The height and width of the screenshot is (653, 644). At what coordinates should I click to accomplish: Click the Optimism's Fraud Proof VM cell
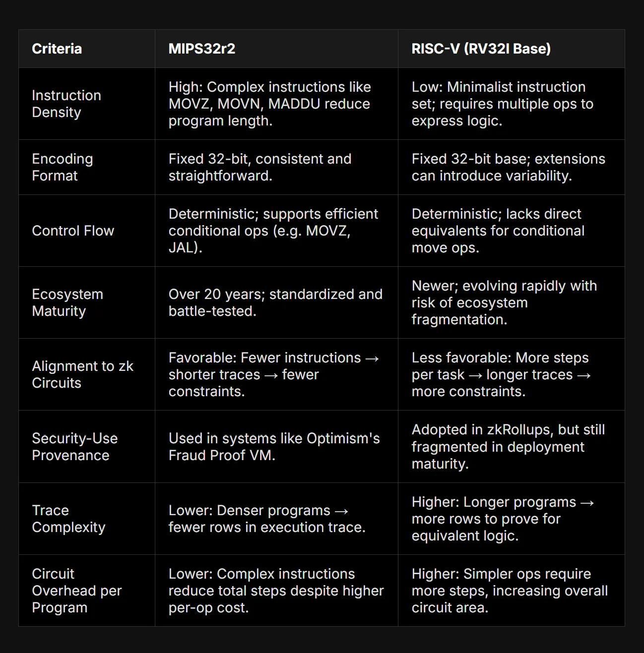pyautogui.click(x=274, y=447)
